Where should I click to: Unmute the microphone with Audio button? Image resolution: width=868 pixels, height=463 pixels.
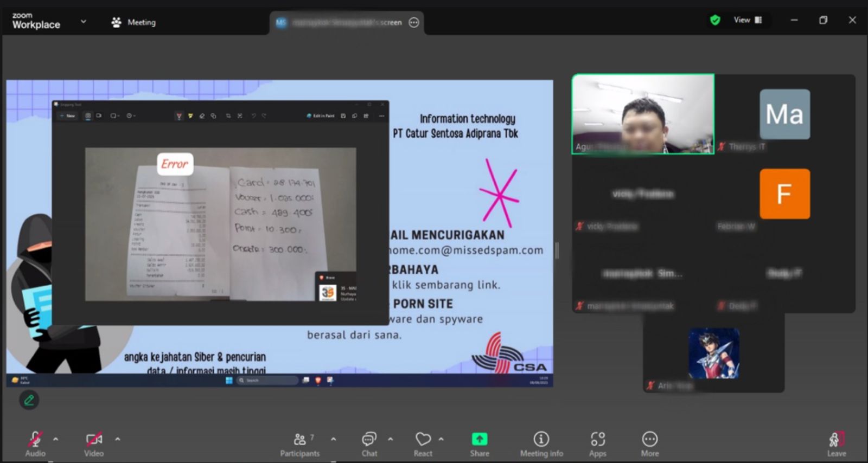(35, 443)
